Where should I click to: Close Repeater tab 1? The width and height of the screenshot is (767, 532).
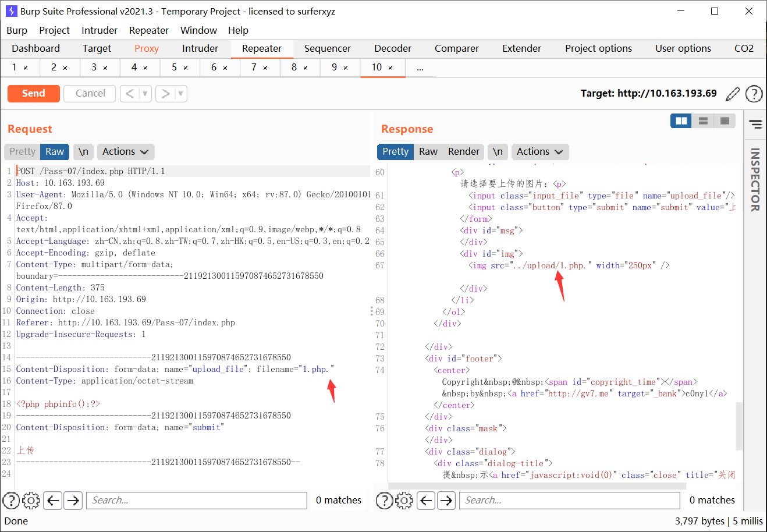pos(26,68)
